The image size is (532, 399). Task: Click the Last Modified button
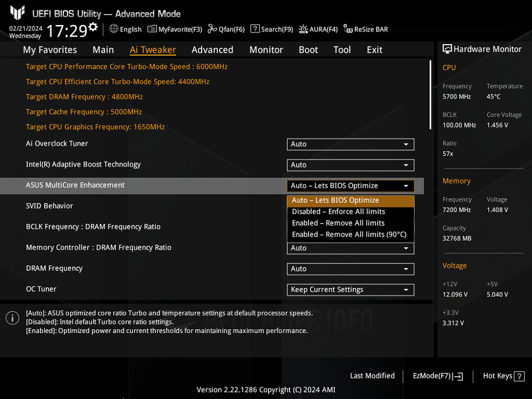(372, 376)
